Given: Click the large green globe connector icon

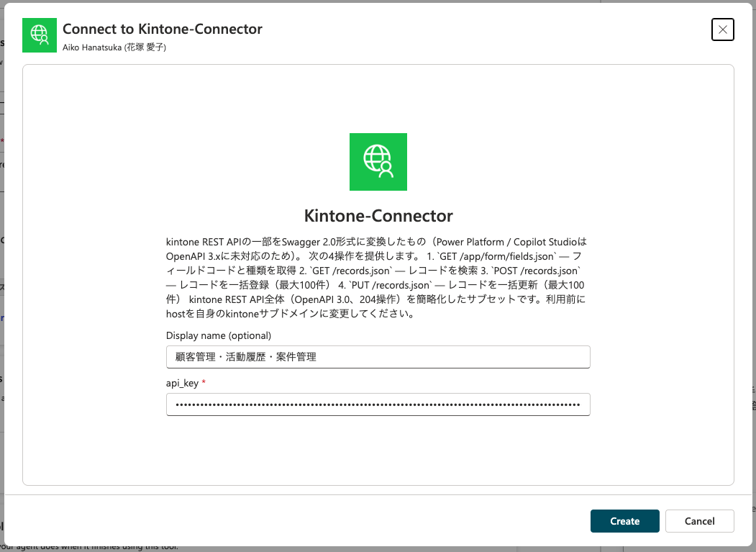Looking at the screenshot, I should pos(378,162).
